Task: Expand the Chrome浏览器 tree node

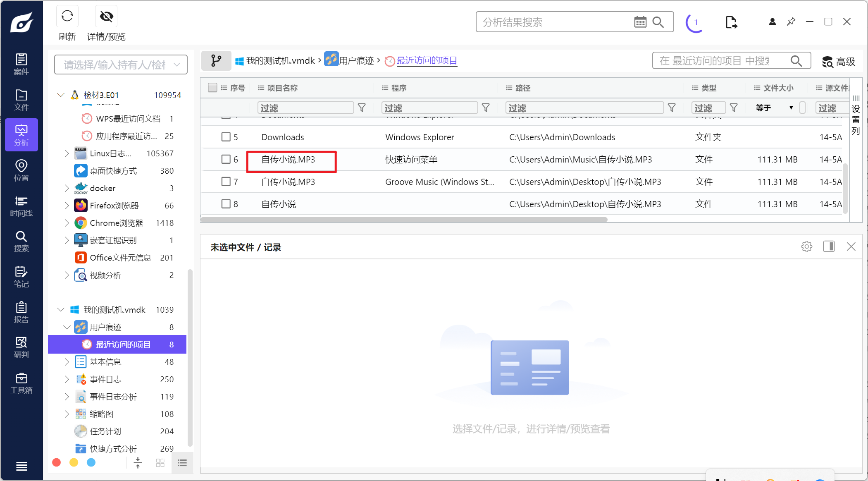Action: (x=67, y=223)
